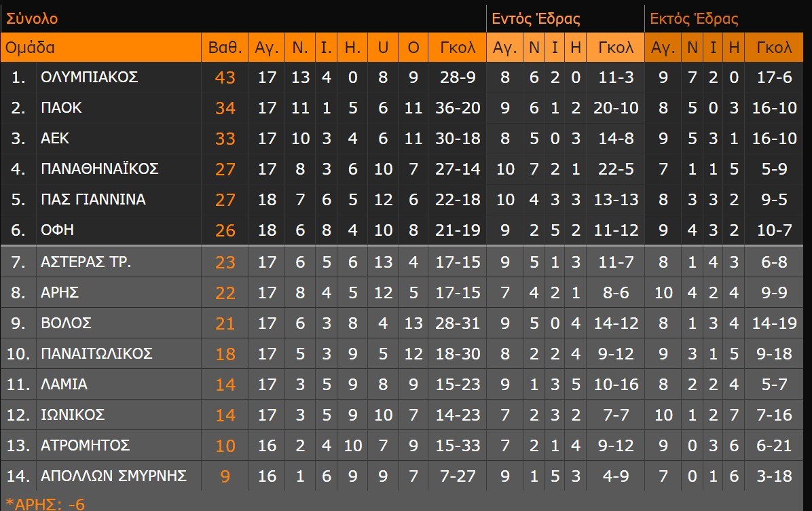Open the ΒΟΛΟΣ team entry
The image size is (812, 511).
pyautogui.click(x=66, y=323)
